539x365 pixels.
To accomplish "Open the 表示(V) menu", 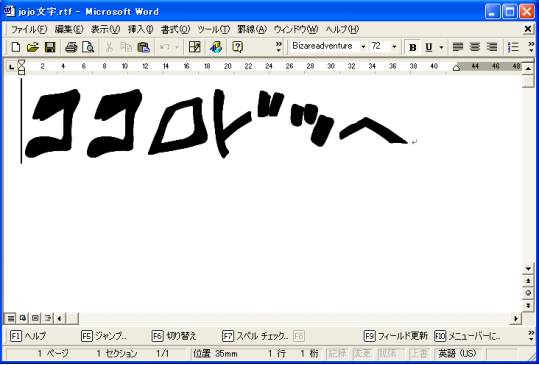I will (x=105, y=30).
